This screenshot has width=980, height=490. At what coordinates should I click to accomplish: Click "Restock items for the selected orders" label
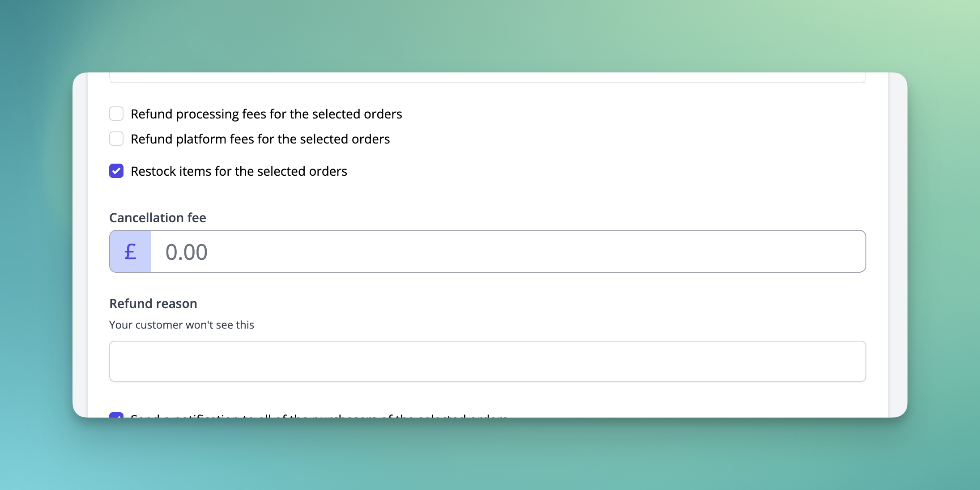tap(239, 171)
